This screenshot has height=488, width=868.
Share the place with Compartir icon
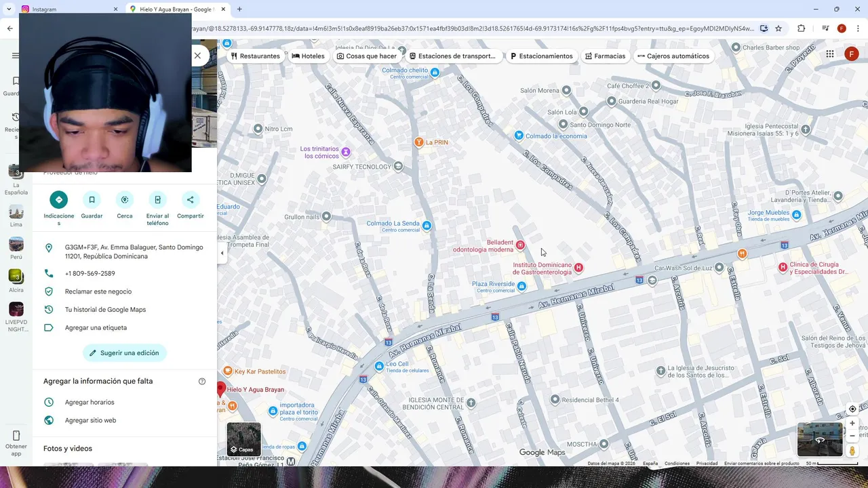(191, 200)
